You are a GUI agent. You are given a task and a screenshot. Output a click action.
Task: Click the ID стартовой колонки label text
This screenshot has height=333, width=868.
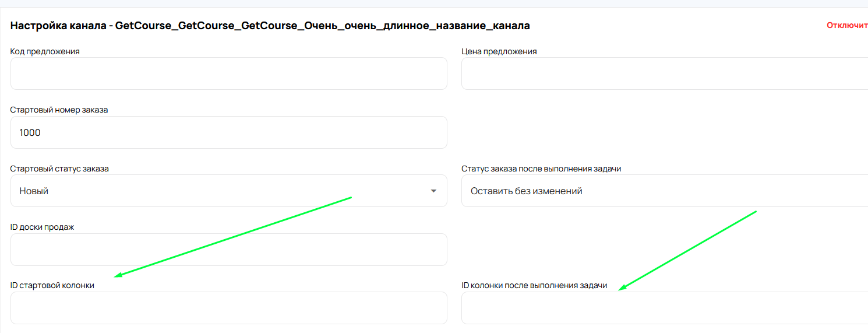pos(52,285)
